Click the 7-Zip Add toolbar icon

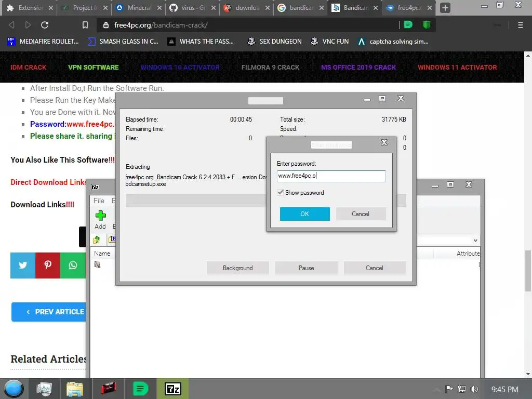click(x=100, y=220)
